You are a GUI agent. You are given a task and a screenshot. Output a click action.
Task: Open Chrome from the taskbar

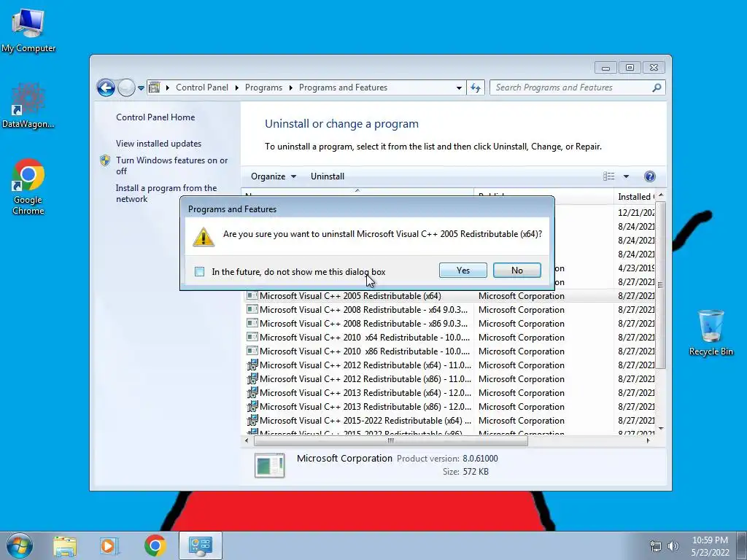pyautogui.click(x=155, y=545)
